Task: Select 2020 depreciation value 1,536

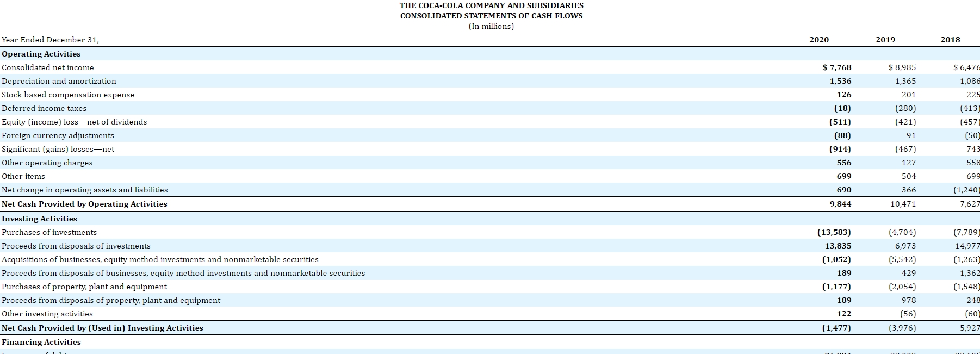Action: click(x=841, y=81)
